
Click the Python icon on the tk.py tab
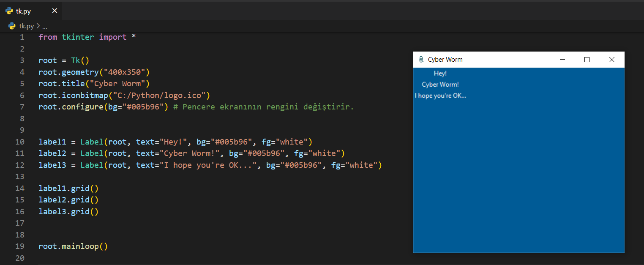pyautogui.click(x=9, y=11)
